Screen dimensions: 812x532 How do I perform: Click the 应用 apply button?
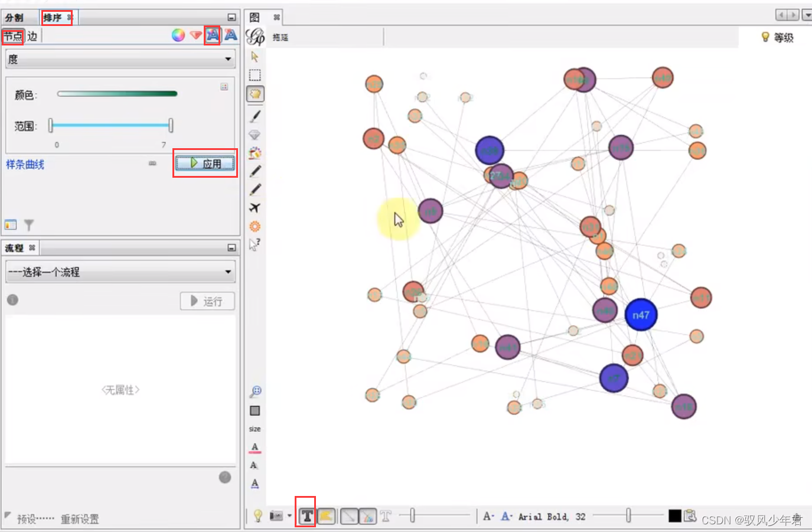coord(205,164)
